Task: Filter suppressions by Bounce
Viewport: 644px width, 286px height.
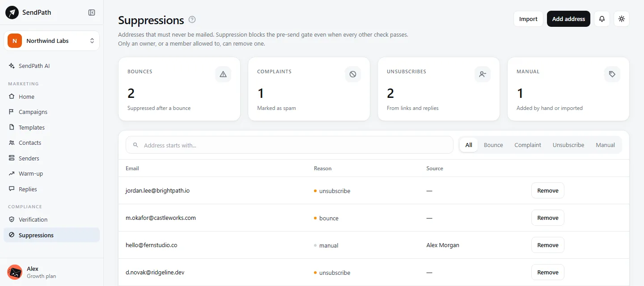Action: point(493,145)
